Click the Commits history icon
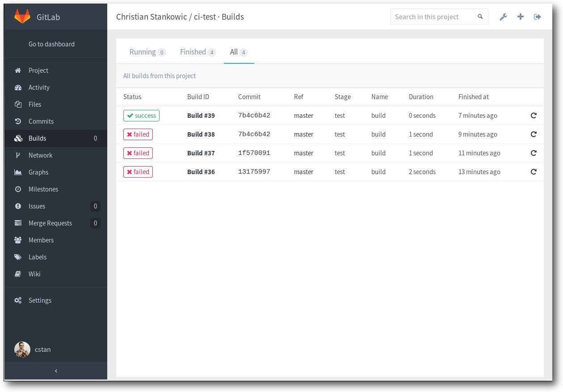The height and width of the screenshot is (392, 563). click(x=18, y=121)
